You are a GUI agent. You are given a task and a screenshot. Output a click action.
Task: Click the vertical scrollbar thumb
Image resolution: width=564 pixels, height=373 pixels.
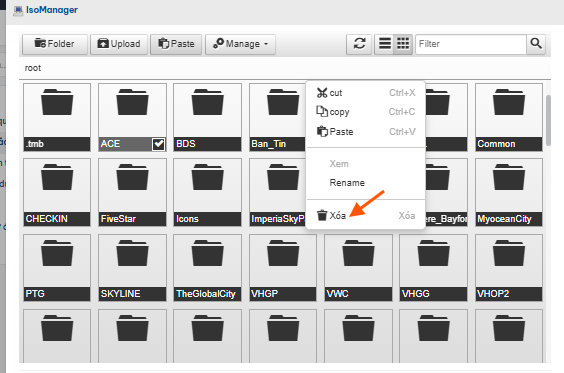coord(548,120)
